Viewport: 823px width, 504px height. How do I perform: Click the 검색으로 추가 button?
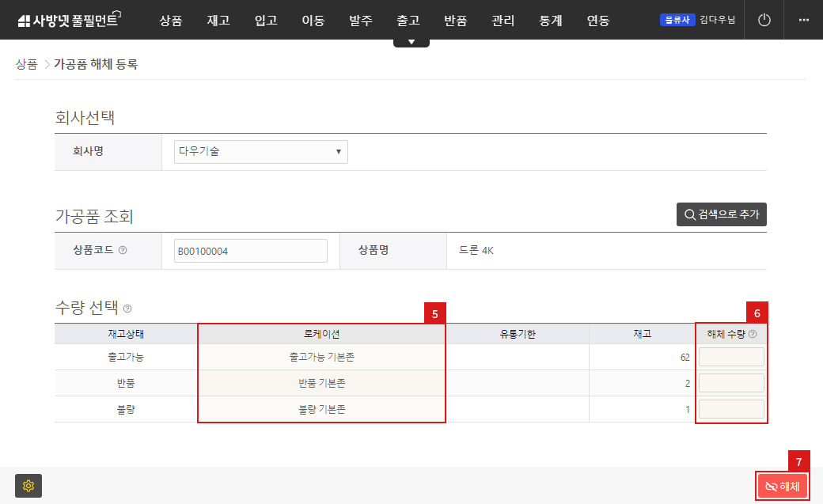(722, 214)
